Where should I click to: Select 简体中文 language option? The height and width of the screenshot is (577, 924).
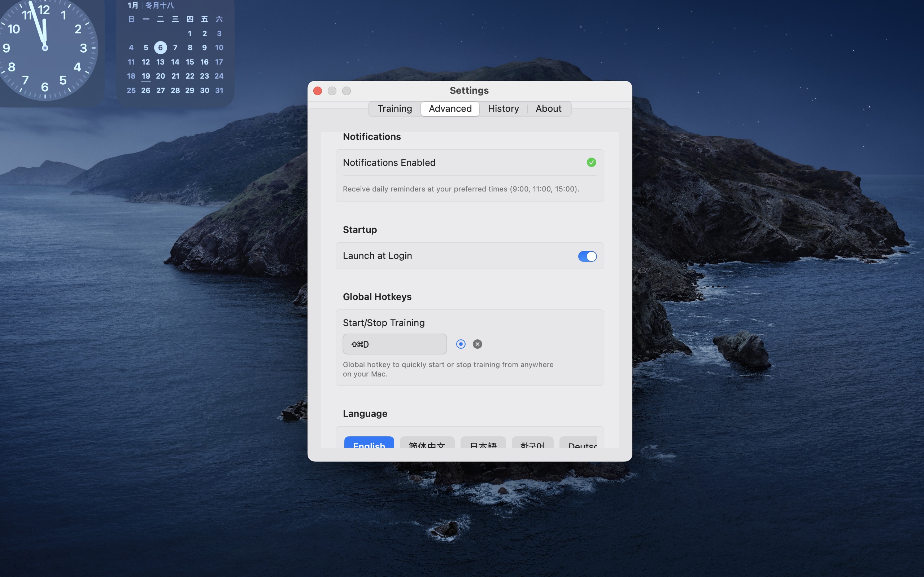(427, 443)
